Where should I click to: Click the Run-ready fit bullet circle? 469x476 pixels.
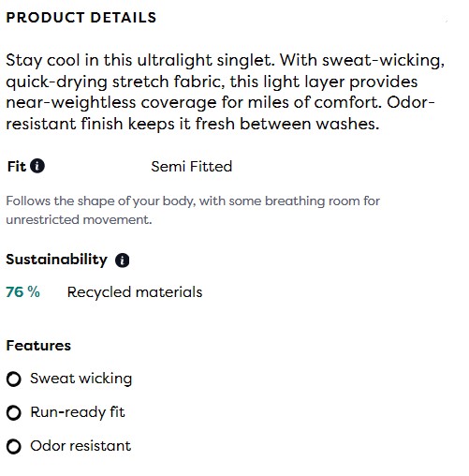[x=14, y=413]
